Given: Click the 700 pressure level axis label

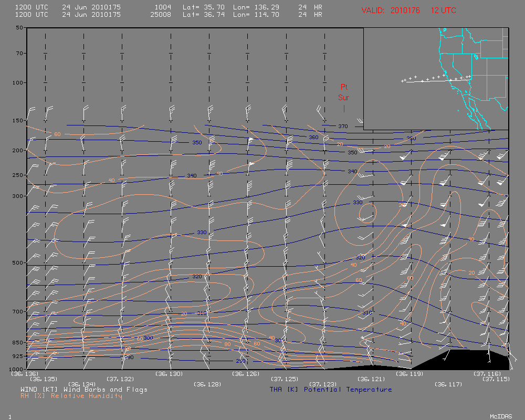Looking at the screenshot, I should (x=19, y=311).
